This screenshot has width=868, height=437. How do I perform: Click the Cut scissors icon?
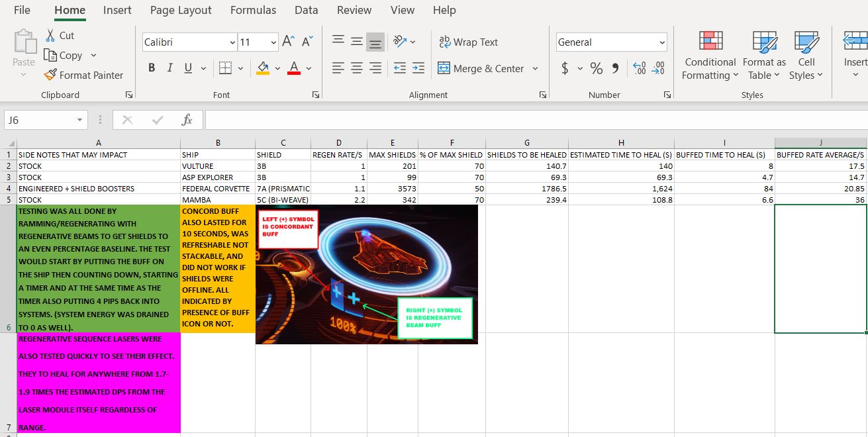point(51,36)
